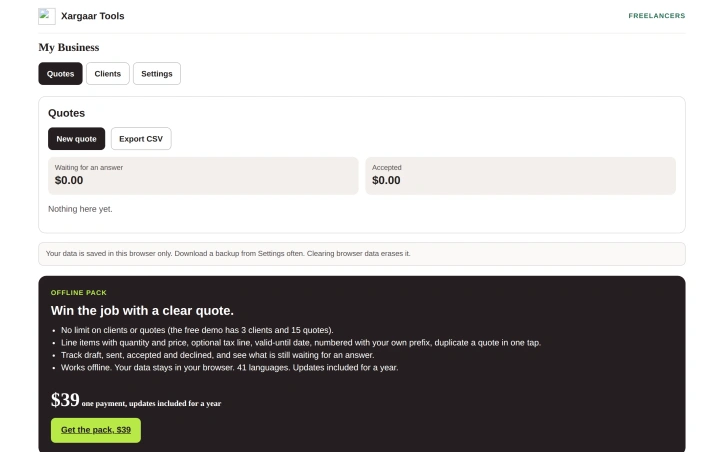Click 'one payment, updates included for a year'
This screenshot has width=724, height=452.
pyautogui.click(x=151, y=404)
